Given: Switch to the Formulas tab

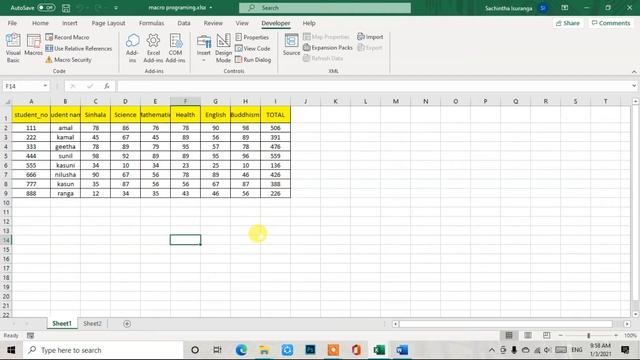Looking at the screenshot, I should pos(151,23).
